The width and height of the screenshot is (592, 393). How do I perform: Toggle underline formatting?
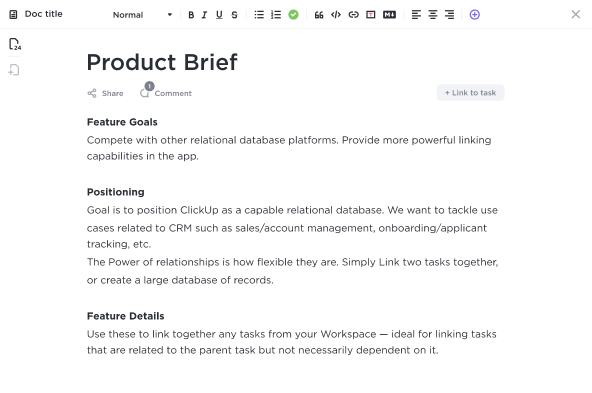coord(219,15)
